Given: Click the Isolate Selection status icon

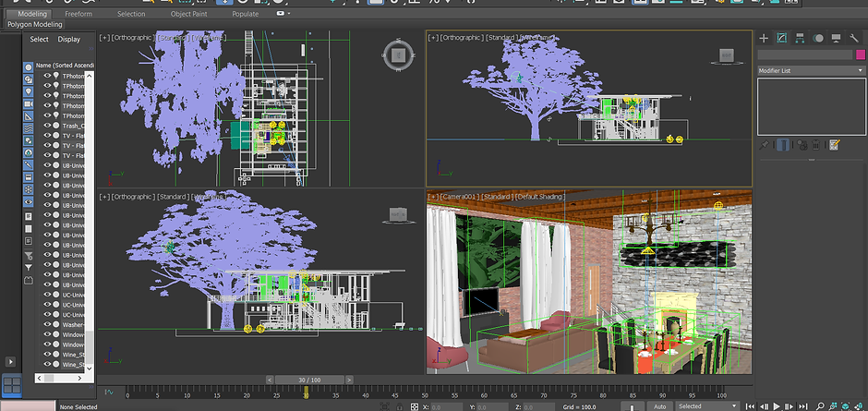Looking at the screenshot, I should point(385,406).
